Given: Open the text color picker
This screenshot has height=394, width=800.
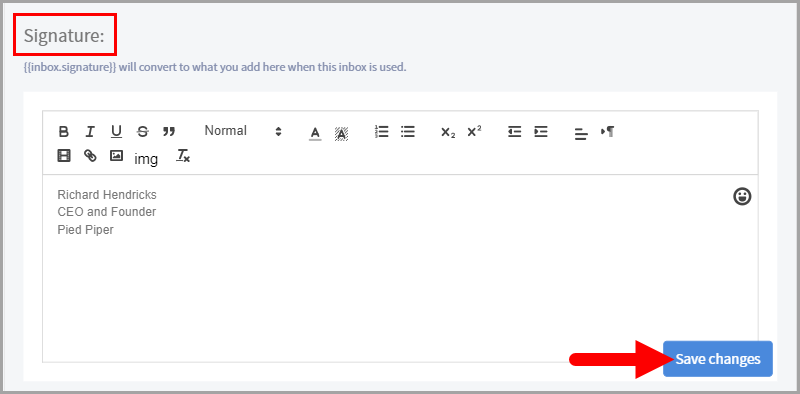Looking at the screenshot, I should (315, 133).
